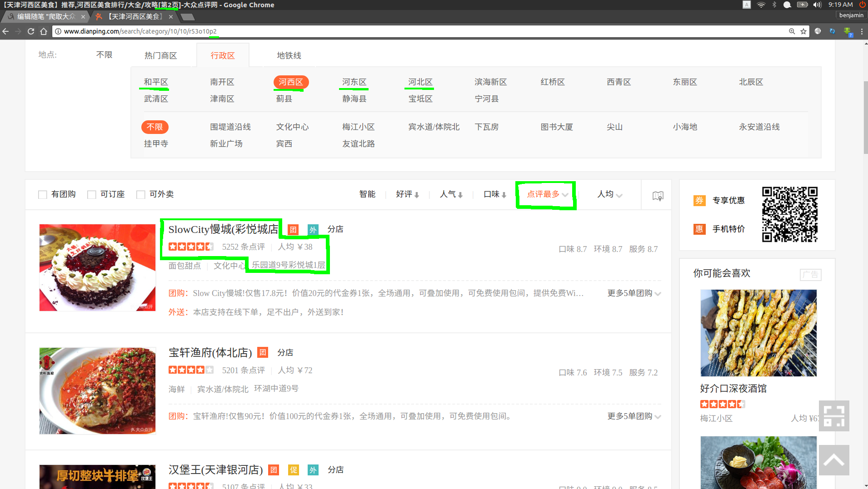Viewport: 868px width, 489px height.
Task: Open 5252 条点评 reviews link
Action: tap(244, 247)
